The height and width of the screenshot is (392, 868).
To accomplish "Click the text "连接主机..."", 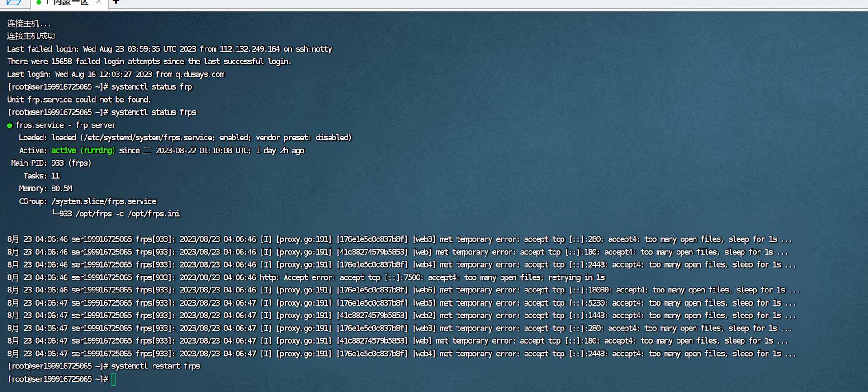I will point(29,24).
